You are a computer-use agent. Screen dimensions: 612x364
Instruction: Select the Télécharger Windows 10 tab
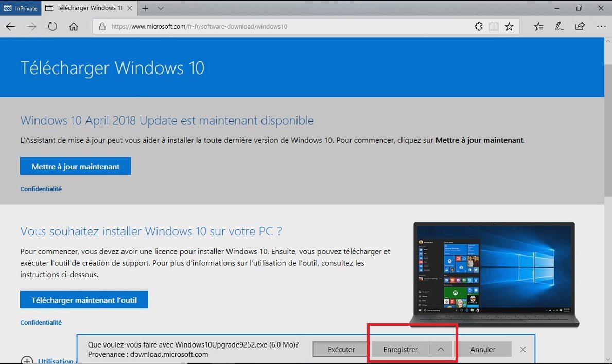(89, 8)
